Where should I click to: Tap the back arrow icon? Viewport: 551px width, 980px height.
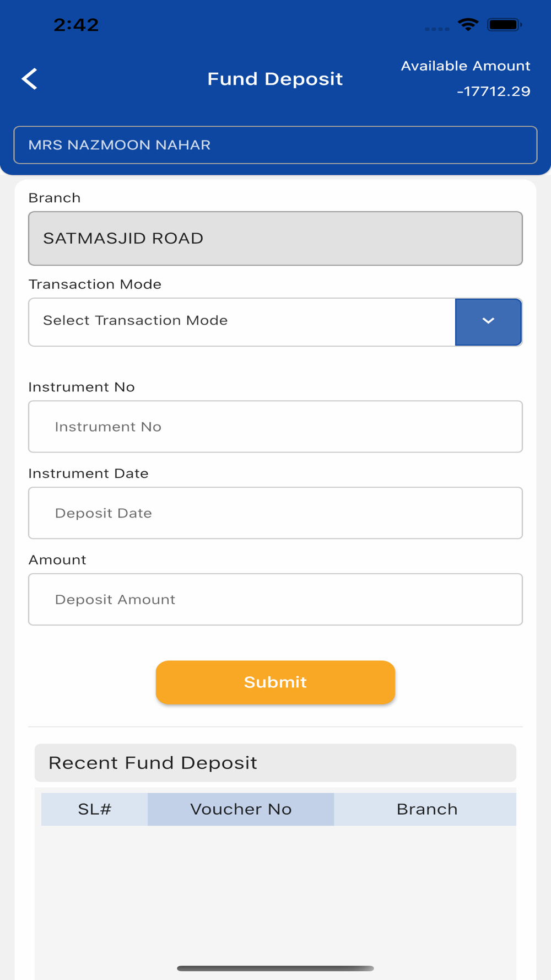(30, 79)
